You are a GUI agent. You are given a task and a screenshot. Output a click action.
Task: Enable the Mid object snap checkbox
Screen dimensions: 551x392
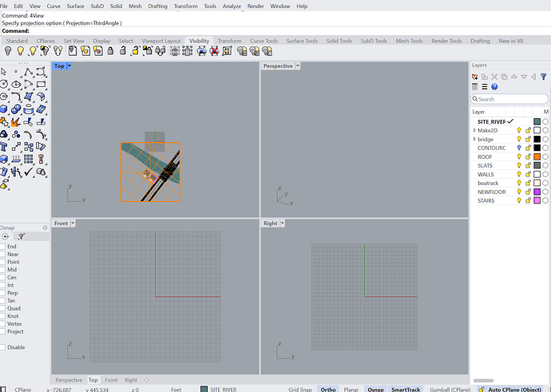point(2,270)
